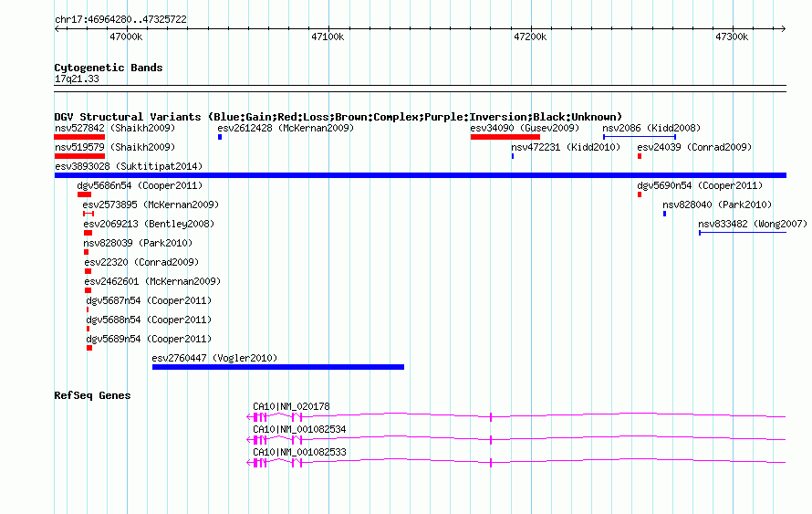
Task: Select the CA10|NM_001082534 transcript label
Action: tap(299, 429)
